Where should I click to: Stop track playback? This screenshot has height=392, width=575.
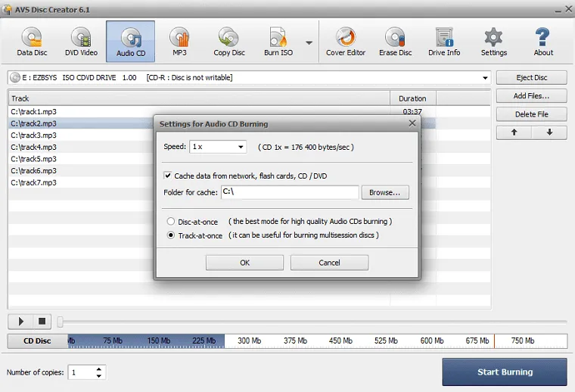click(x=42, y=322)
